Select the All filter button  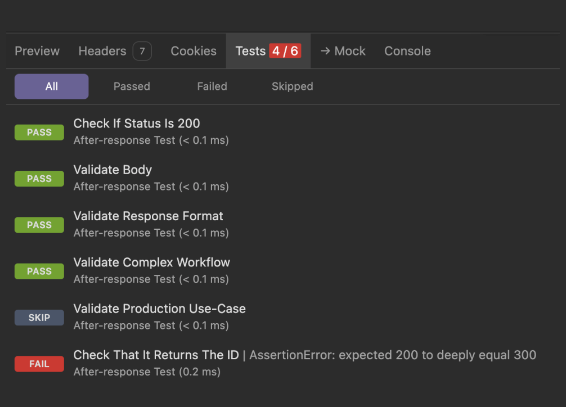[52, 86]
